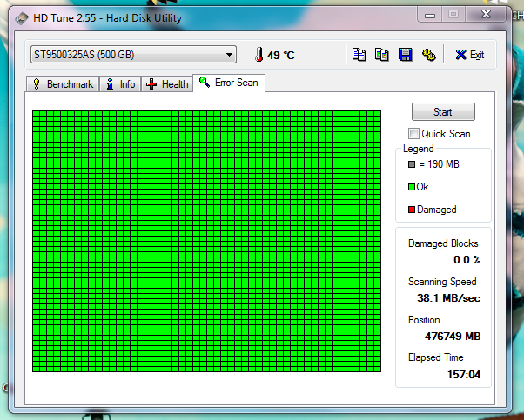The width and height of the screenshot is (524, 420).
Task: Click the 476749 MB position value
Action: (453, 336)
